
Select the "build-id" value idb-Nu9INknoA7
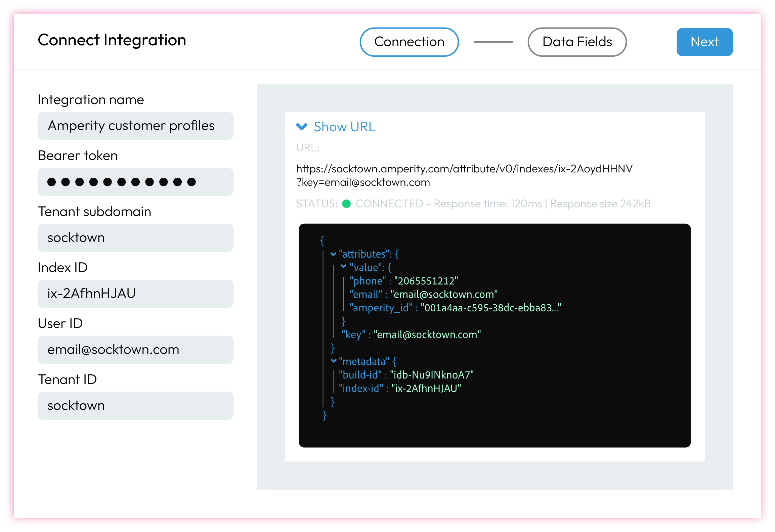click(x=432, y=375)
